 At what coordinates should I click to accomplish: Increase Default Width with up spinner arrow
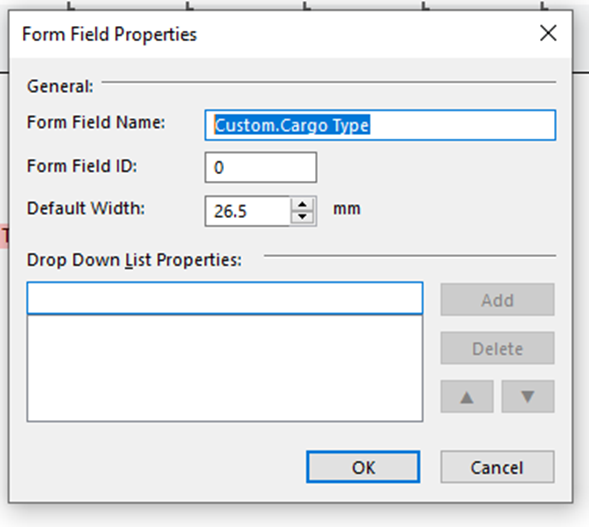pos(302,204)
